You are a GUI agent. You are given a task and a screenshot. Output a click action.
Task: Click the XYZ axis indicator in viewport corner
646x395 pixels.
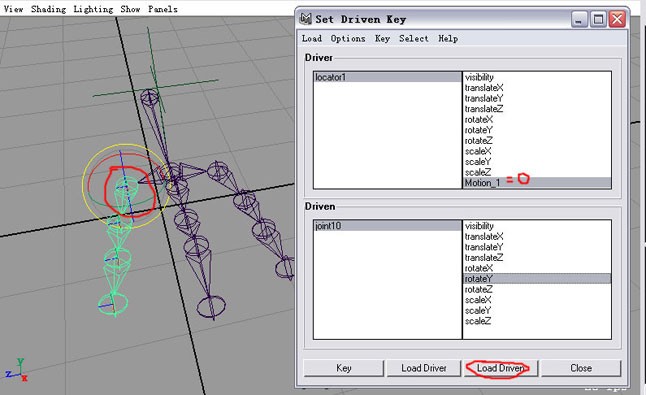17,370
